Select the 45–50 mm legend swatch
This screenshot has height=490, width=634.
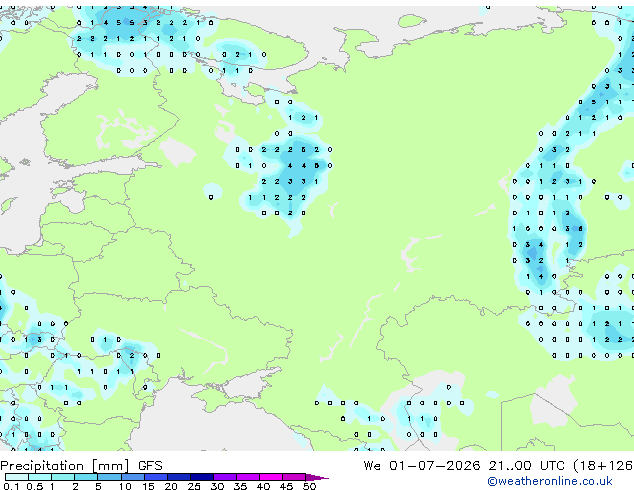point(294,477)
